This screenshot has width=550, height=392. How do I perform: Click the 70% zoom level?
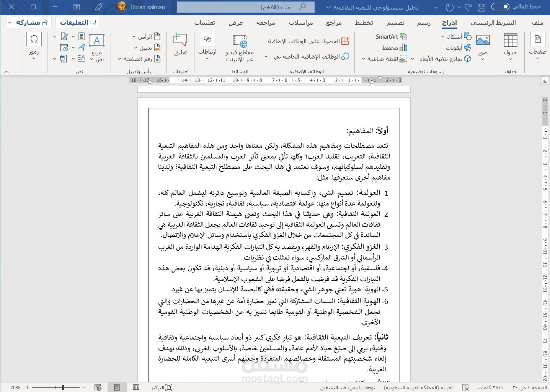click(x=15, y=387)
